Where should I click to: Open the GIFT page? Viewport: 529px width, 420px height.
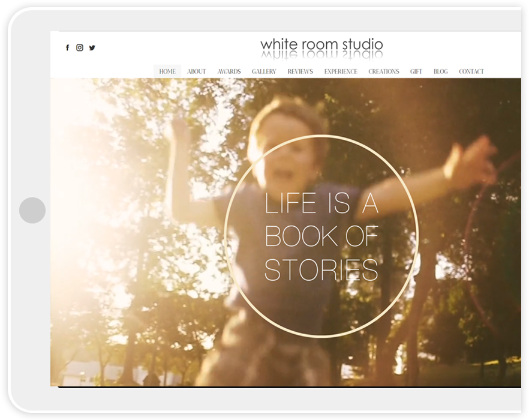tap(416, 71)
